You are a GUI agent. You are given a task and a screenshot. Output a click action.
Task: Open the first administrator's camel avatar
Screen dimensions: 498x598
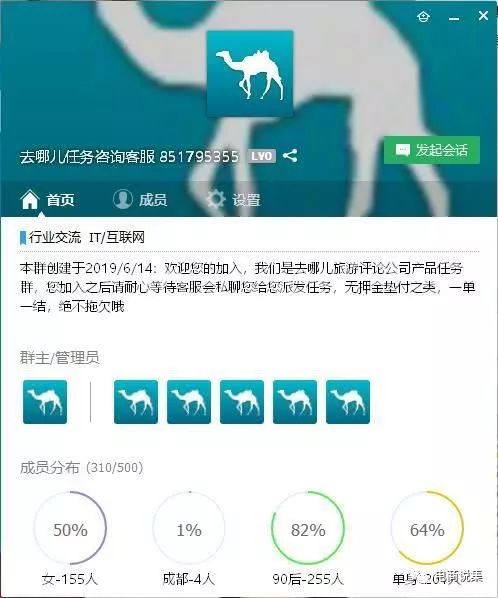136,402
